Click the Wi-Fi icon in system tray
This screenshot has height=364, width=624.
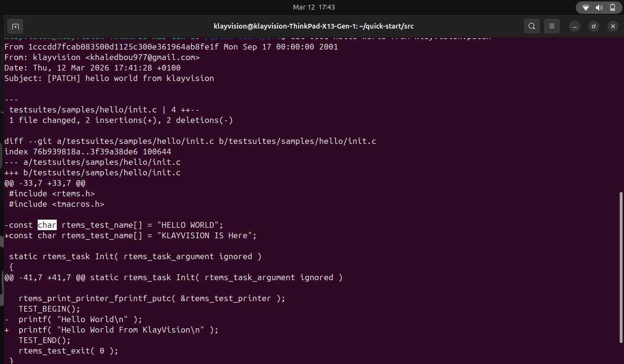click(x=586, y=8)
